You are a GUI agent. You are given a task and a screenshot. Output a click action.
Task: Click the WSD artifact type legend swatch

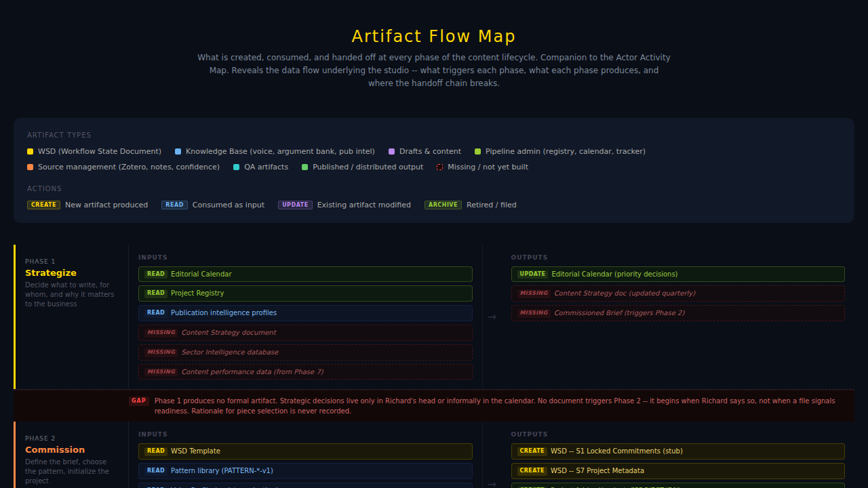click(x=30, y=151)
